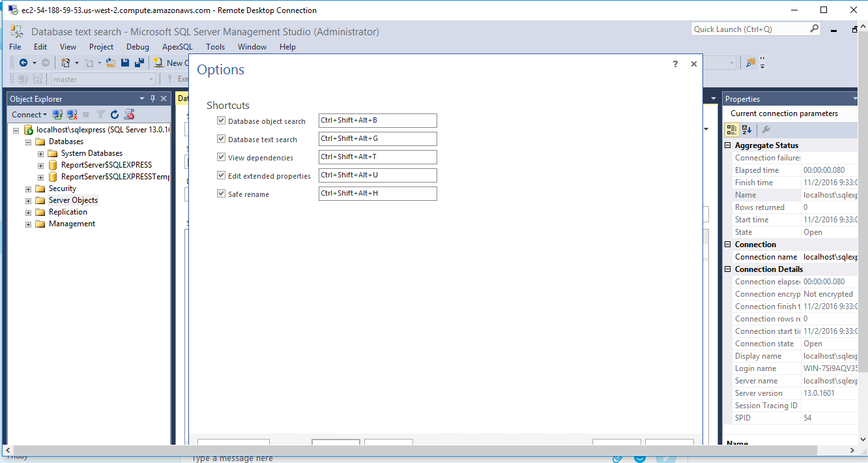This screenshot has height=463, width=868.
Task: Disable the Safe rename shortcut checkbox
Action: point(222,194)
